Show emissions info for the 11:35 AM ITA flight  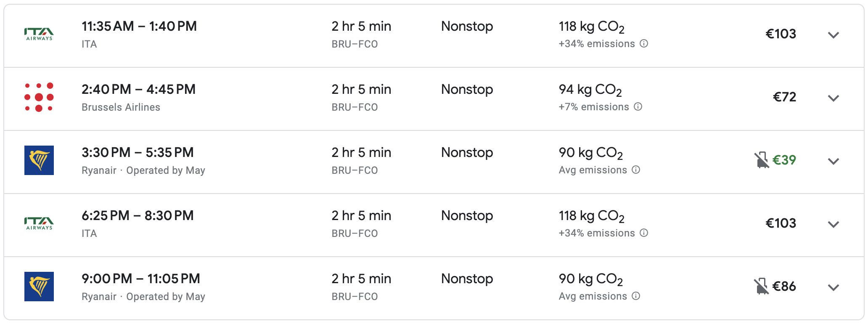pos(644,44)
